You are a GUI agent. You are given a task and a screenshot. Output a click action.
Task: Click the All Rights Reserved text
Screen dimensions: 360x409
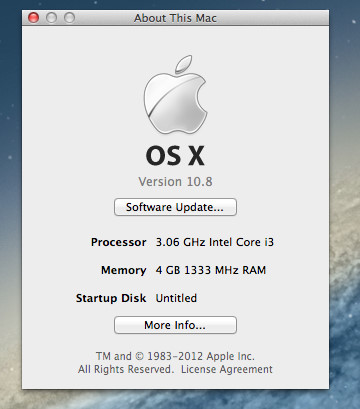(x=126, y=369)
